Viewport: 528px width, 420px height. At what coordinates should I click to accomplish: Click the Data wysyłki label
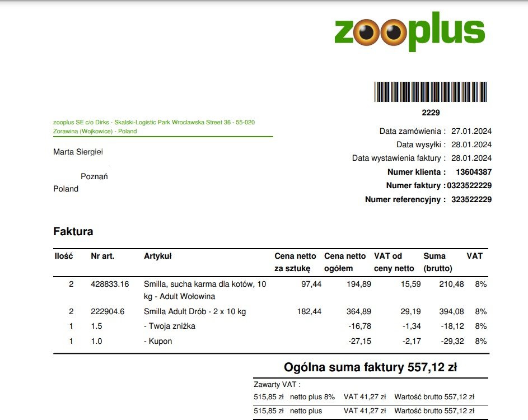[x=421, y=144]
